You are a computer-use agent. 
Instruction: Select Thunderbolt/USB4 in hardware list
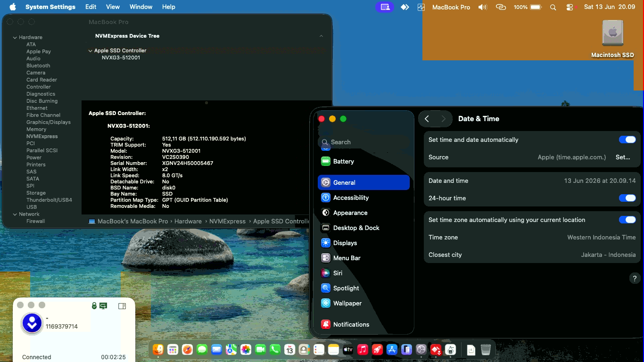[x=49, y=200]
